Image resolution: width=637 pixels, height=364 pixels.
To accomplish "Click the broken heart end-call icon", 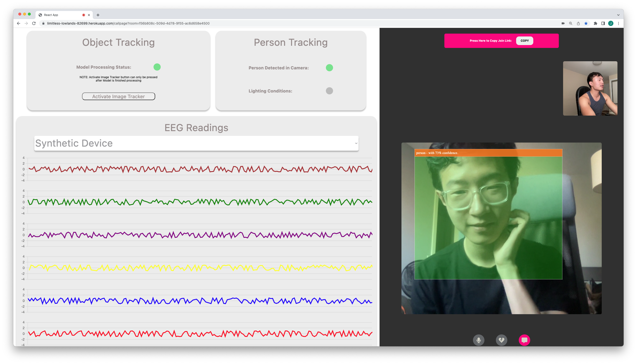I will point(501,340).
